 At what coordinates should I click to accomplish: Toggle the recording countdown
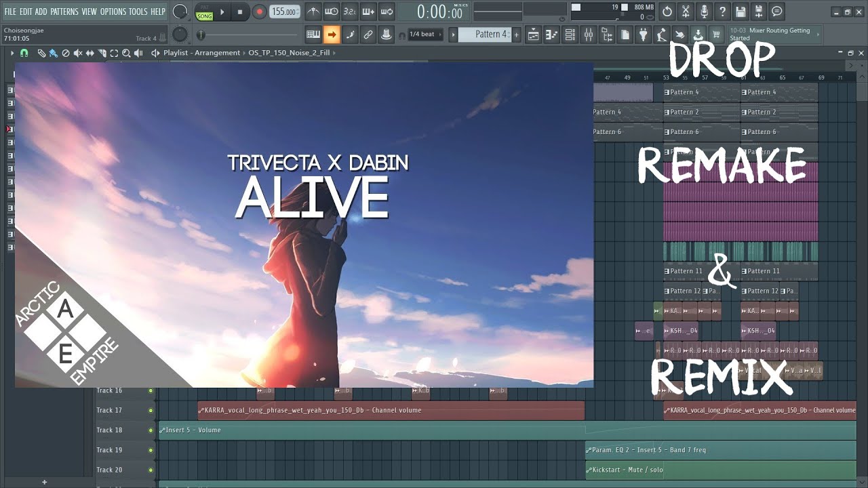pos(350,12)
